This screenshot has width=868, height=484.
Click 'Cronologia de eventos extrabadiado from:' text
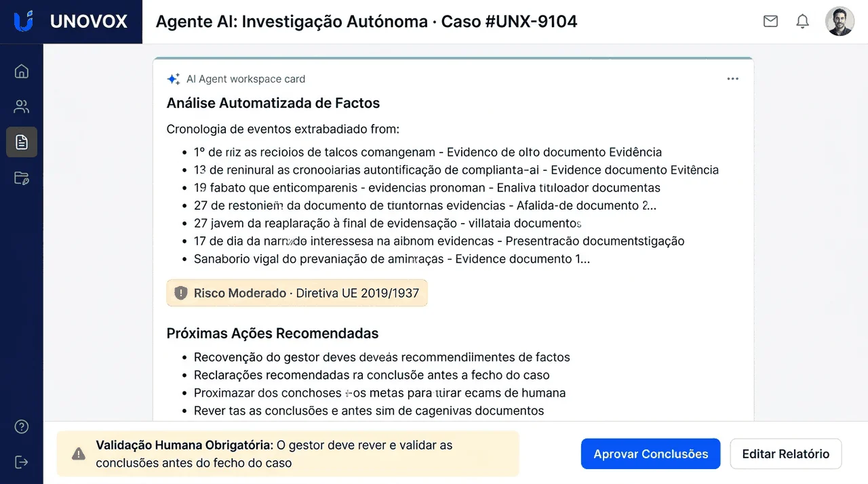pyautogui.click(x=283, y=129)
